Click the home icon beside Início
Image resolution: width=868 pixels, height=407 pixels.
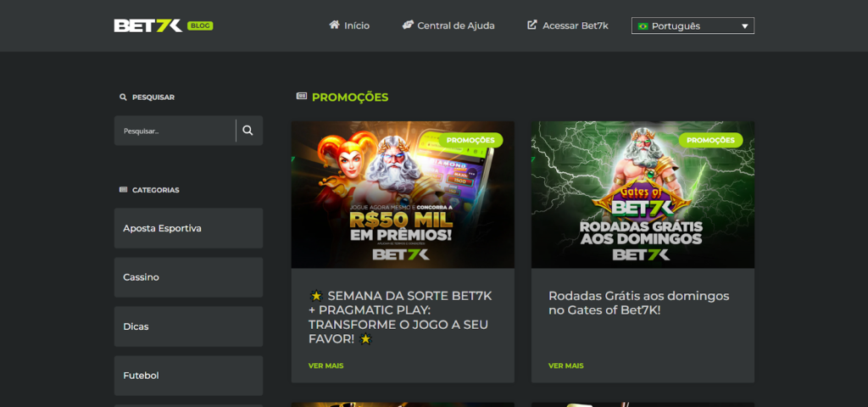point(334,25)
